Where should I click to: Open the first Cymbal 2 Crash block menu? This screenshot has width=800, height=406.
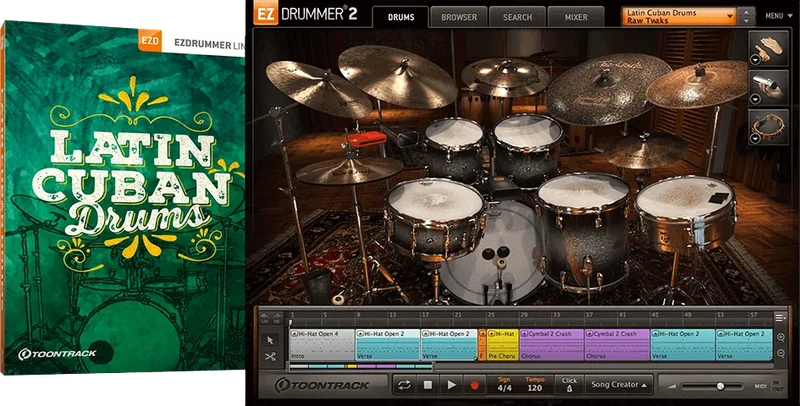[524, 334]
